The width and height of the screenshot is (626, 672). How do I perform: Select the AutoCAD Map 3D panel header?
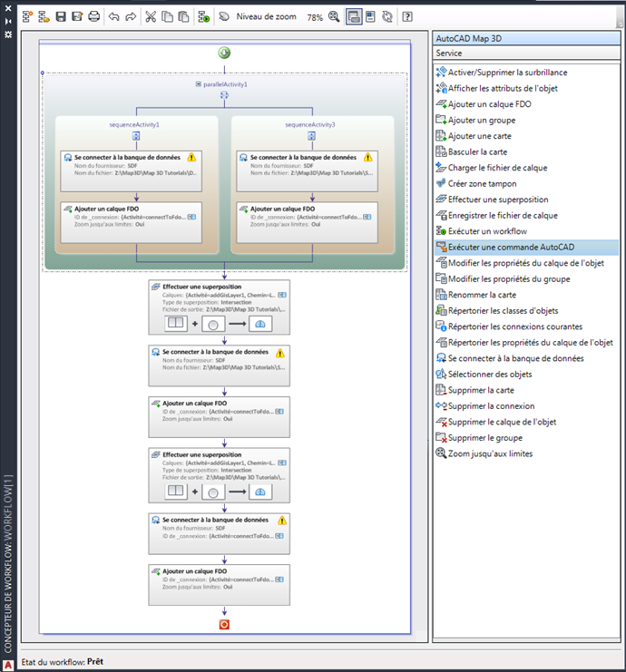click(x=526, y=38)
